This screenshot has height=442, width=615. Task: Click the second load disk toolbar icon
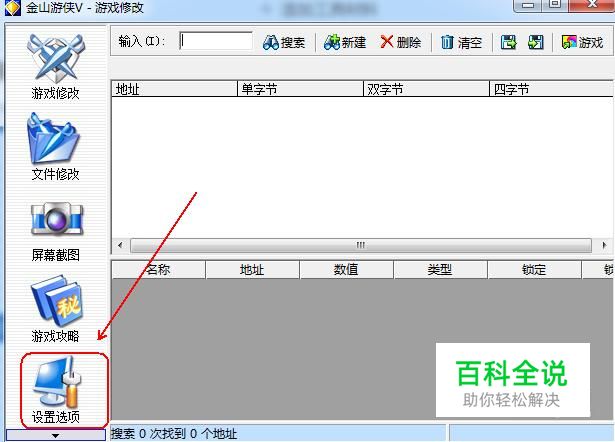(x=536, y=42)
